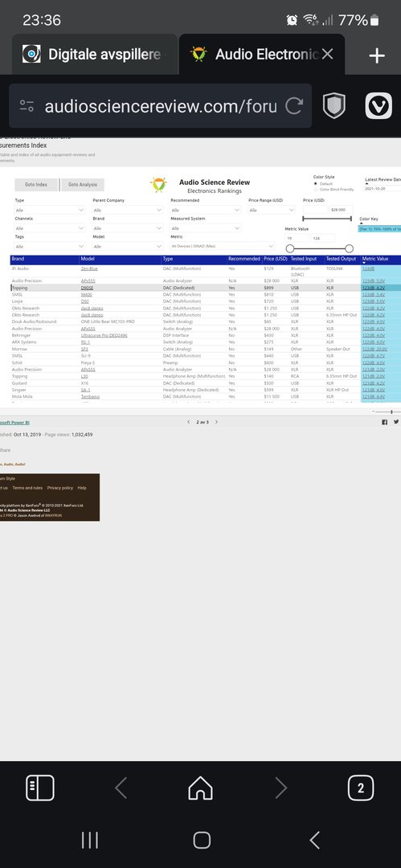Open the Zen Blue model link
This screenshot has width=401, height=868.
[89, 268]
